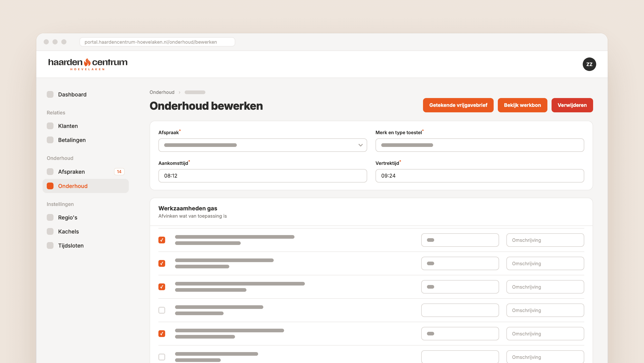Open Regio's settings in the sidebar

[86, 217]
